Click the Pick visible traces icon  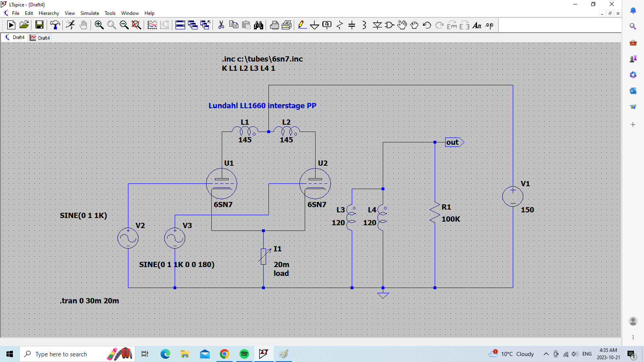point(152,25)
